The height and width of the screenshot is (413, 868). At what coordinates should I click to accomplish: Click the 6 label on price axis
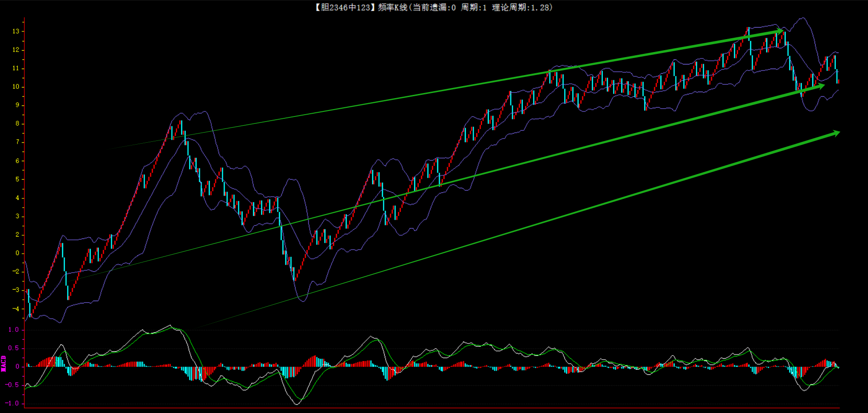pos(17,161)
